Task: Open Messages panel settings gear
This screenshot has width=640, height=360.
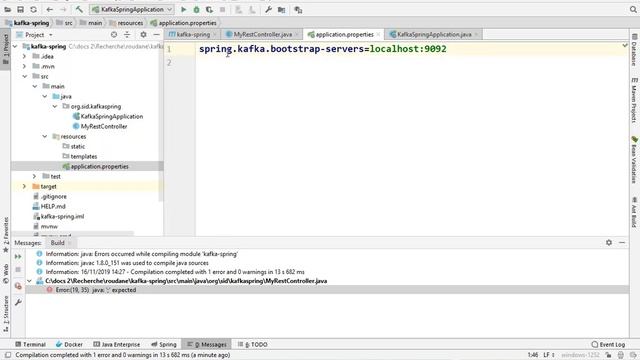Action: pyautogui.click(x=609, y=242)
